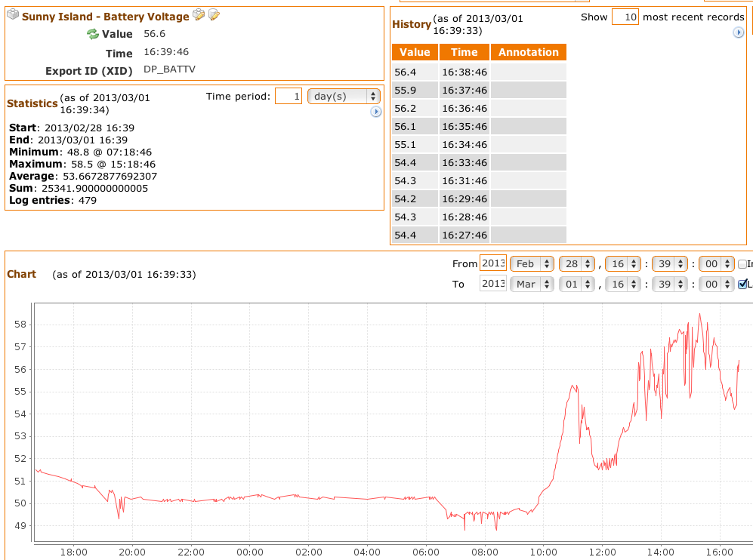Open the From hour dropdown

click(x=623, y=263)
